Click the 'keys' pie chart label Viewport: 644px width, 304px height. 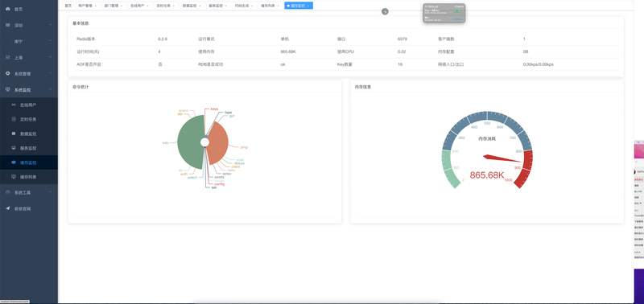click(x=214, y=109)
